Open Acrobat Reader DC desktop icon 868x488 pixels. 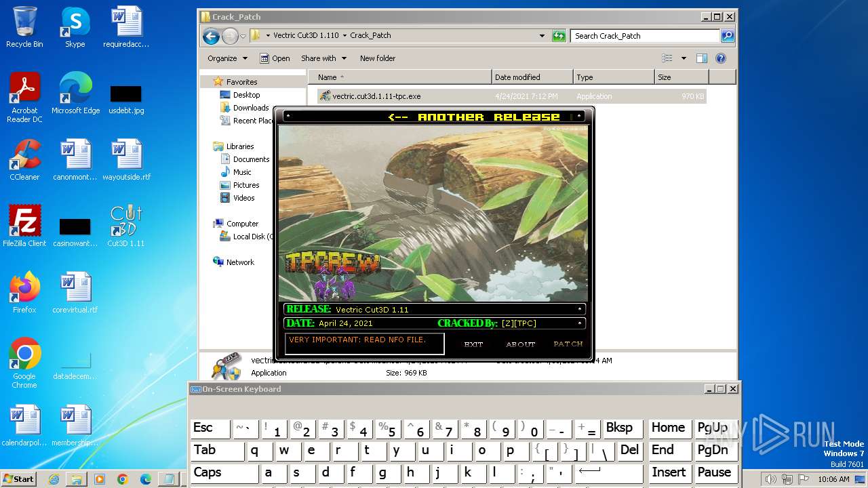(x=24, y=98)
